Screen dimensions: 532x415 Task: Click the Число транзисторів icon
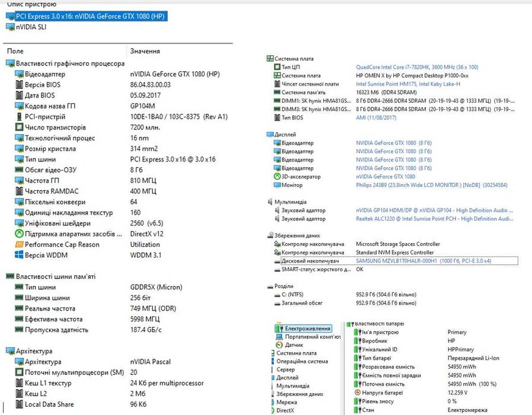point(20,128)
